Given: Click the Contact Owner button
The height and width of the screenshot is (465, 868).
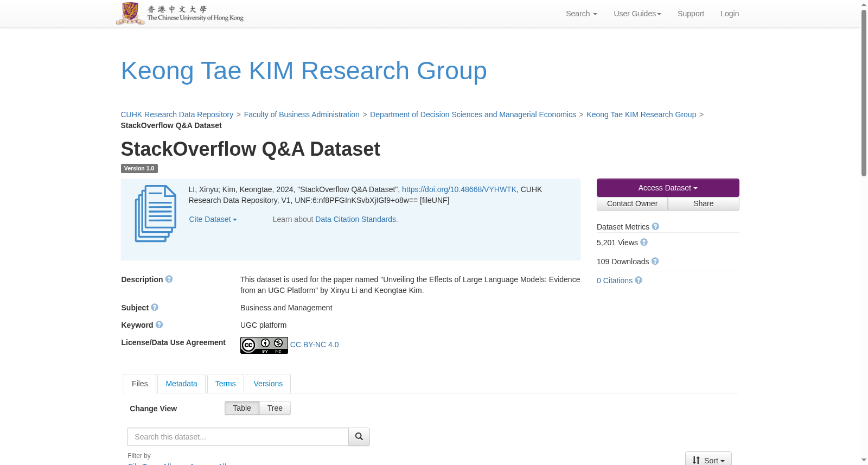Looking at the screenshot, I should (632, 203).
